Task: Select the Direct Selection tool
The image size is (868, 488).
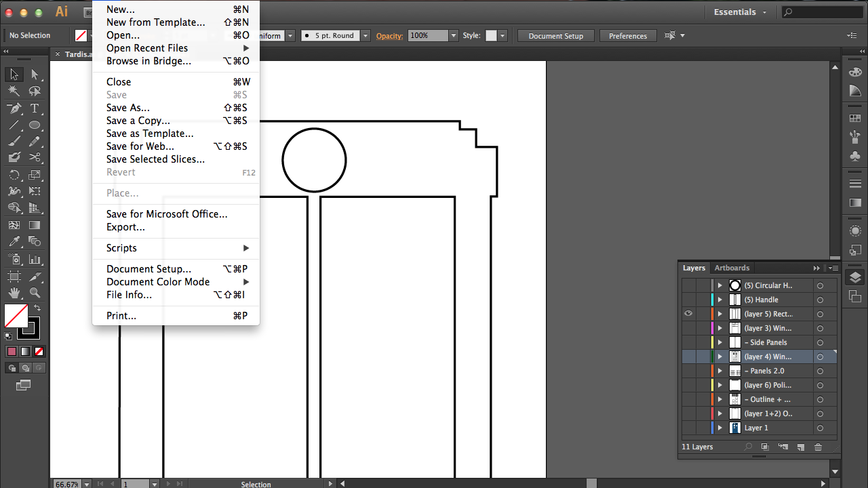Action: tap(35, 75)
